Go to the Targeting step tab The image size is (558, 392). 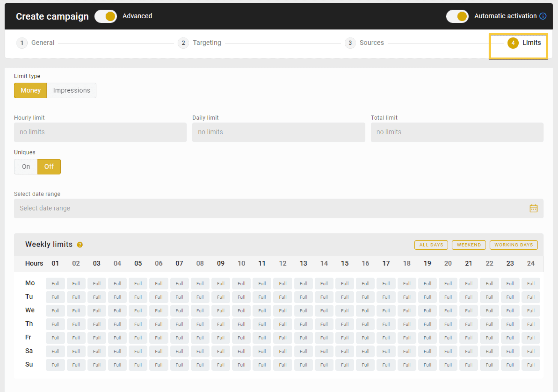click(207, 43)
